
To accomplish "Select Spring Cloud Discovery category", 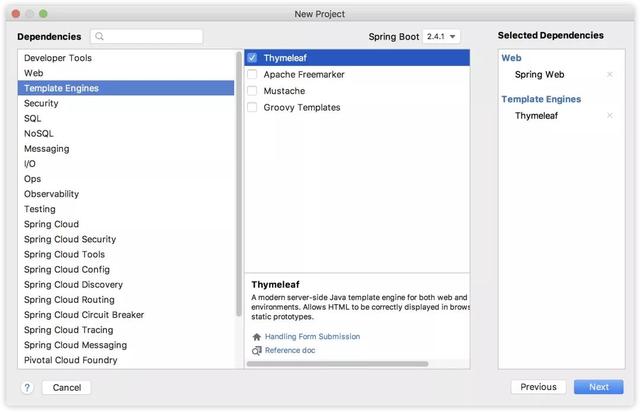I will [x=126, y=285].
